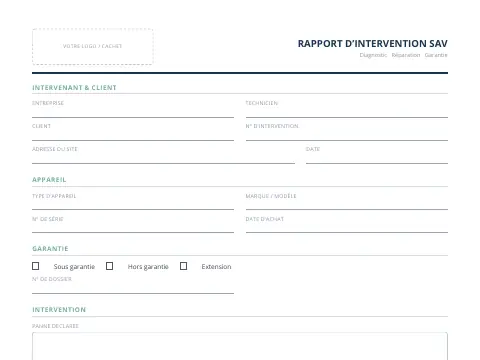Click the Date d'achat field
The height and width of the screenshot is (360, 480).
(x=347, y=228)
